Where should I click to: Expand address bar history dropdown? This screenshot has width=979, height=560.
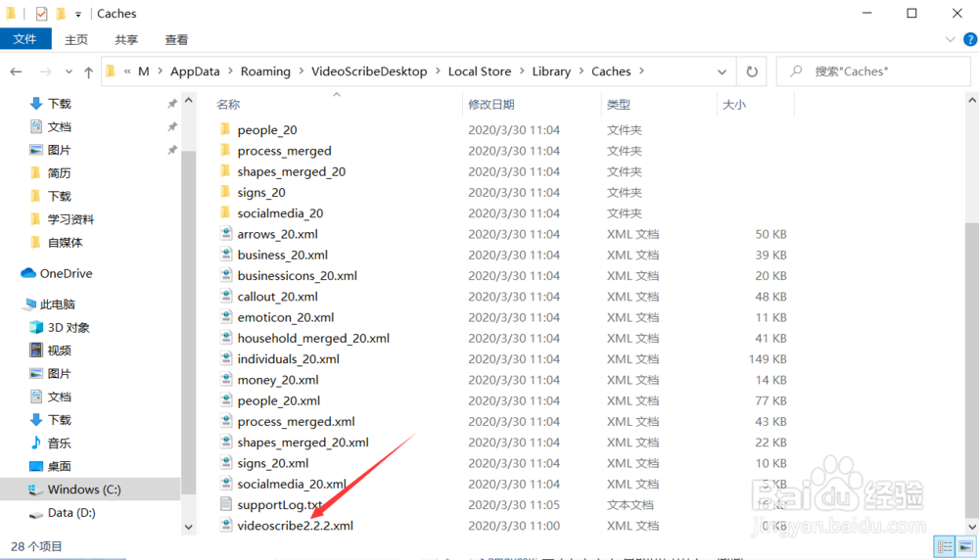click(x=722, y=71)
